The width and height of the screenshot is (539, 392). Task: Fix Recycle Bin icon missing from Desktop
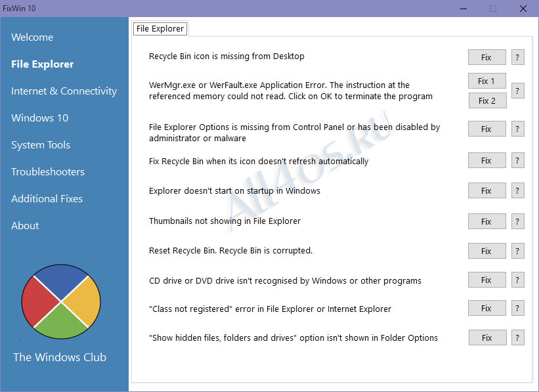tap(486, 57)
